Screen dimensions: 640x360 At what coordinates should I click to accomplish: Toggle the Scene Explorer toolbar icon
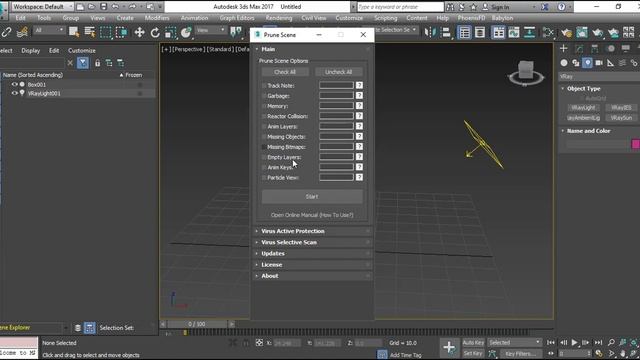click(x=464, y=32)
